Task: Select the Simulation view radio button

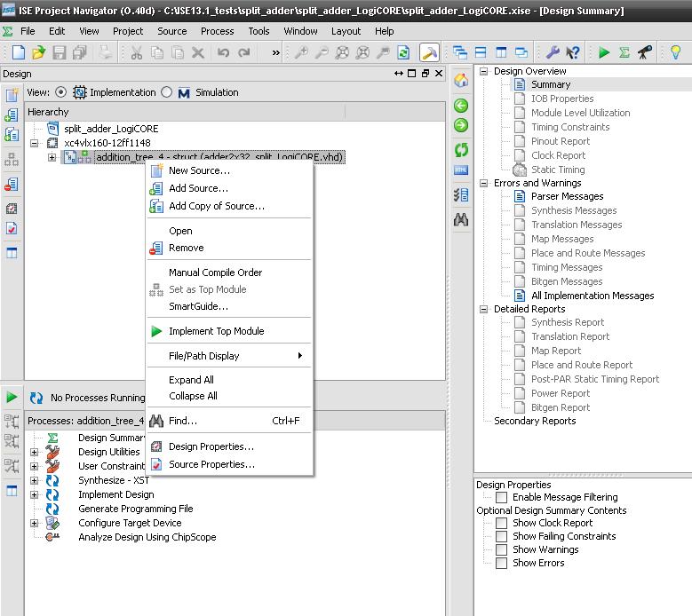Action: coord(166,92)
